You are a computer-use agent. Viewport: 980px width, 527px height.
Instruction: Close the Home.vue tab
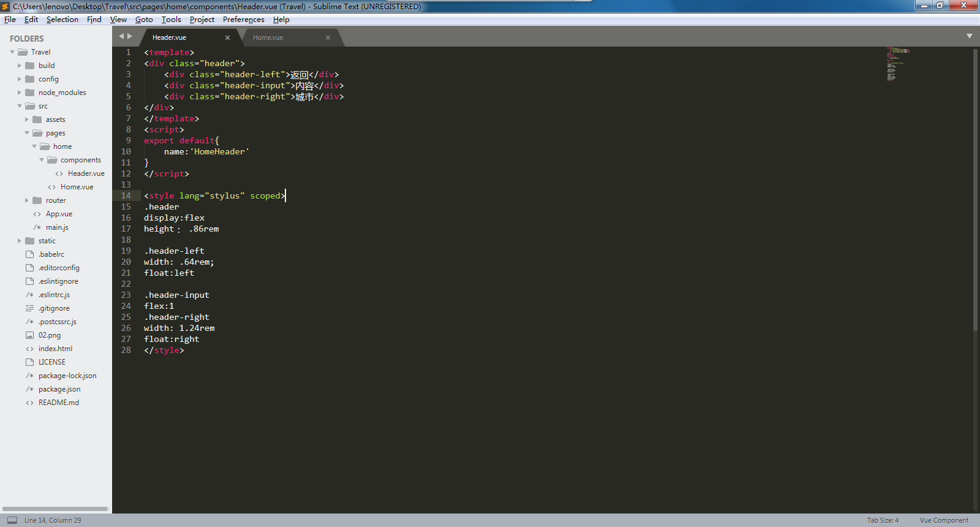point(328,37)
